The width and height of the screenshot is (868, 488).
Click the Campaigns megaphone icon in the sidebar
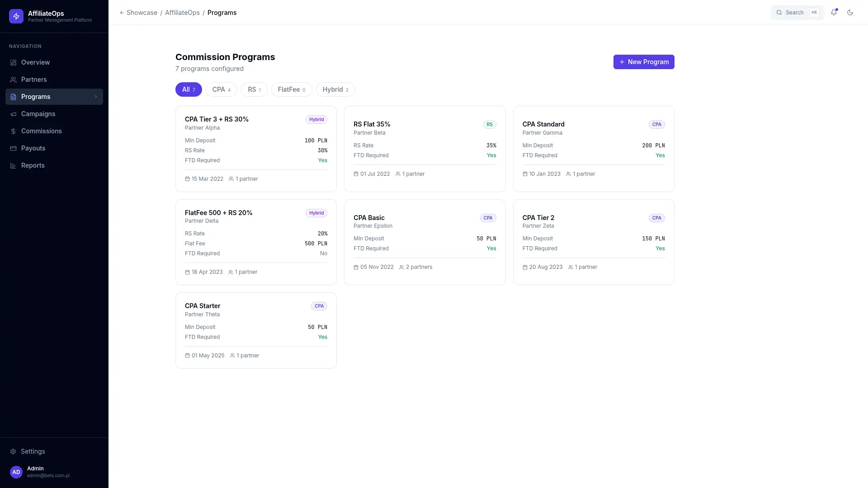point(13,114)
